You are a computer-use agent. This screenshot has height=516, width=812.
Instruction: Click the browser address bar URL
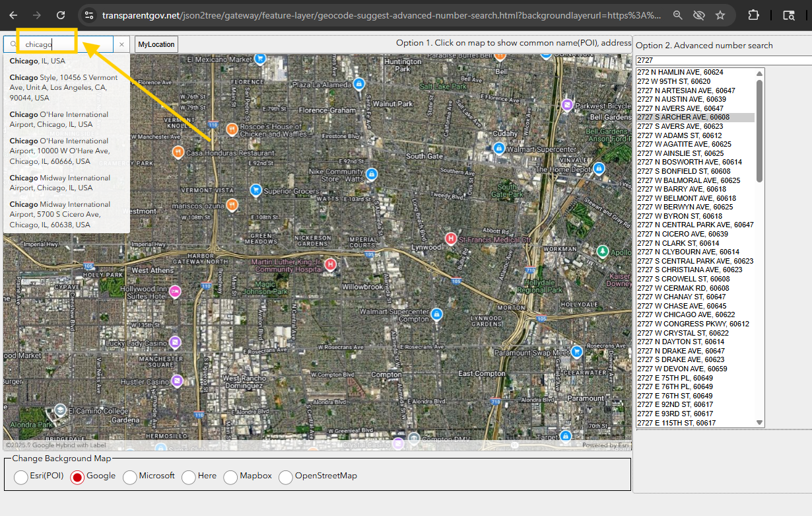(382, 15)
